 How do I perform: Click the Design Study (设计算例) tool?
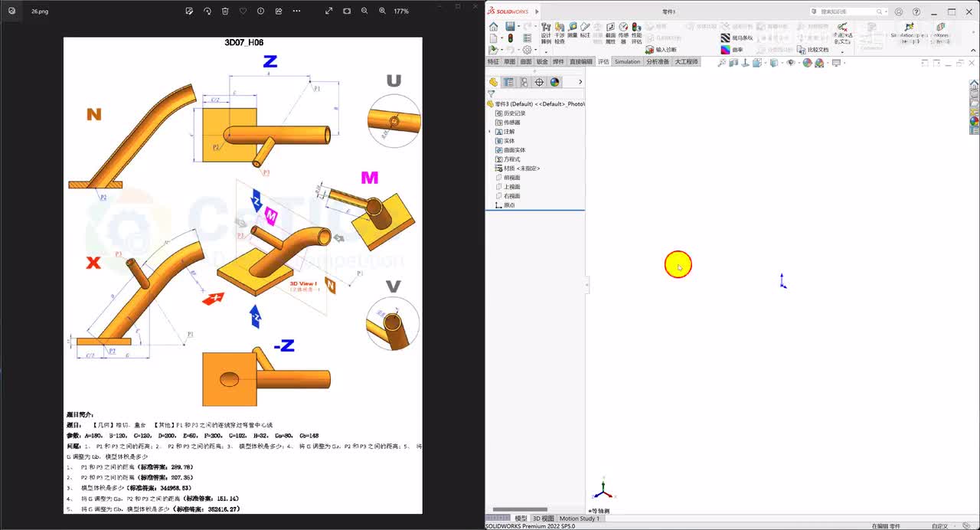click(546, 33)
